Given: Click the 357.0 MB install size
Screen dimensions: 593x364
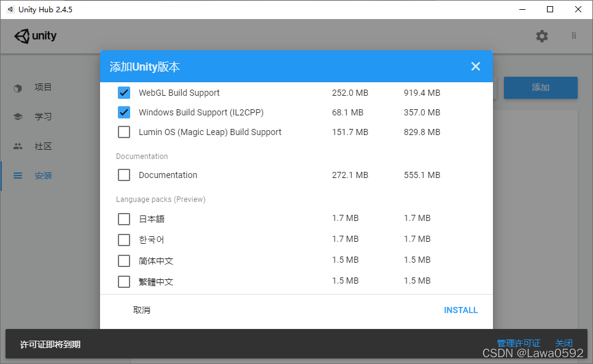Looking at the screenshot, I should click(x=422, y=113).
